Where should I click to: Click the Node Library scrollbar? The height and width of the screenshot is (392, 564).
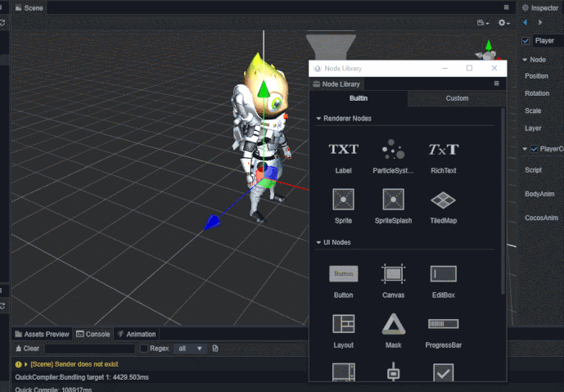(503, 201)
